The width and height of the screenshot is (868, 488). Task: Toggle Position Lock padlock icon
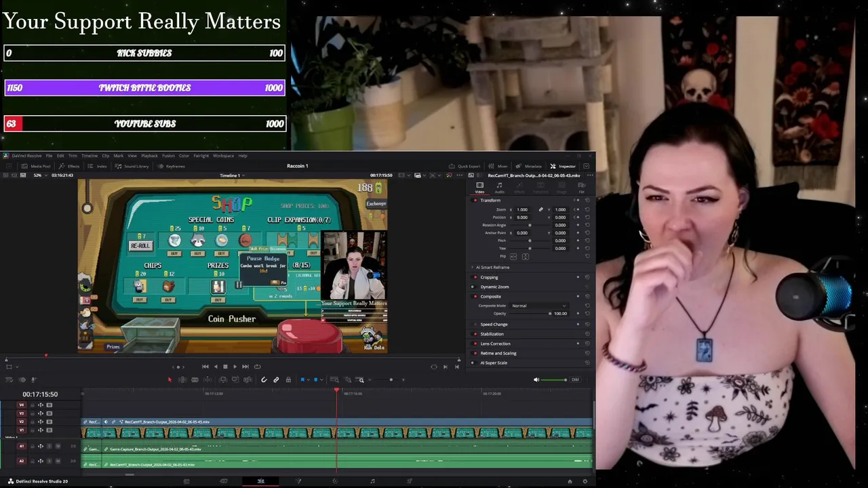click(x=288, y=380)
